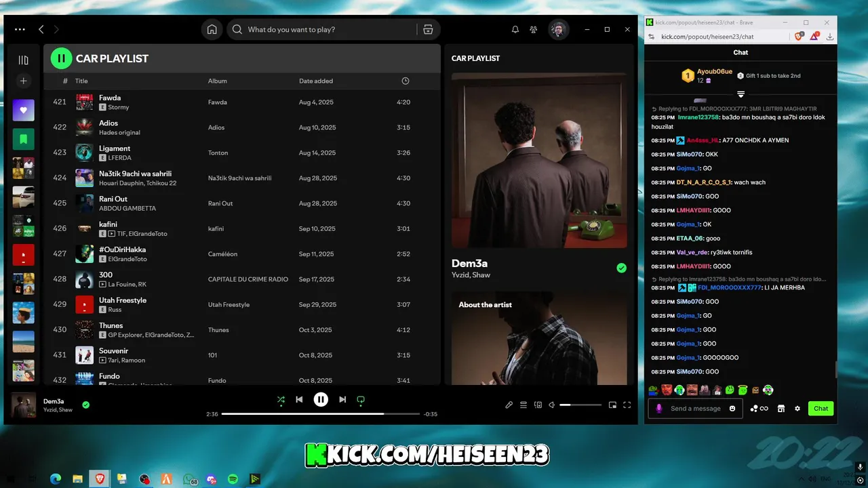The image size is (868, 488).
Task: Toggle the repeat button in the player
Action: [x=361, y=400]
